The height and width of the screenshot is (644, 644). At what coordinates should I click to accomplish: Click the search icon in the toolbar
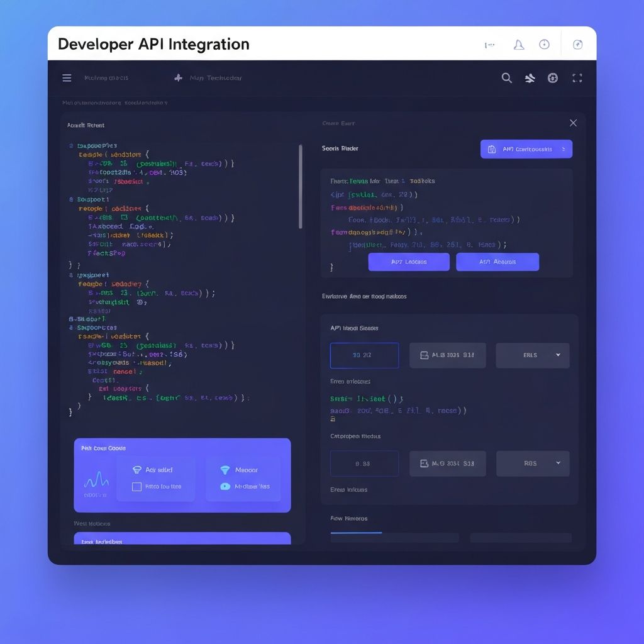pyautogui.click(x=507, y=77)
